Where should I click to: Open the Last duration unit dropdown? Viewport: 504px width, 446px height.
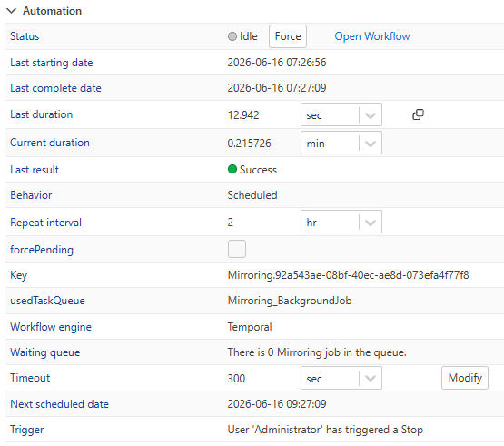click(341, 114)
